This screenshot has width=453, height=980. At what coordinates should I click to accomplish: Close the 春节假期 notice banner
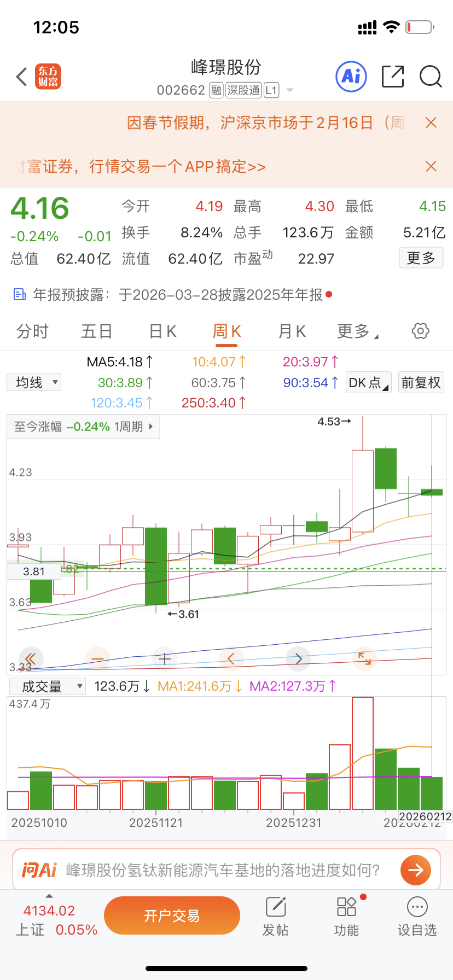point(431,122)
